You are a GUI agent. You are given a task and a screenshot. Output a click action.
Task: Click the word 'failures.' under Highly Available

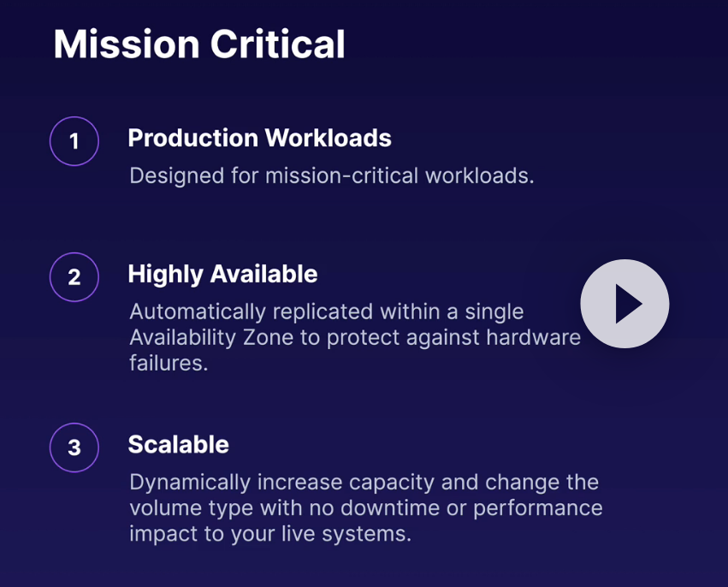click(x=169, y=363)
